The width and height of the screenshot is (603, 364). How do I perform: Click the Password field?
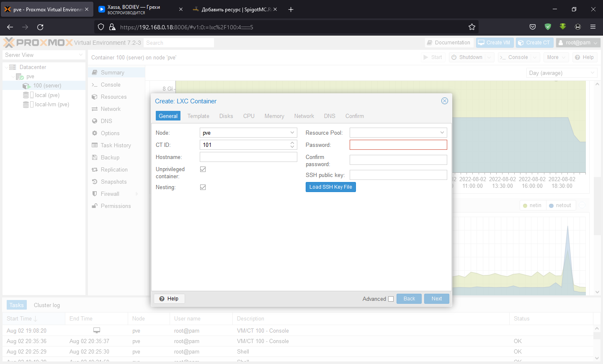[x=398, y=145]
